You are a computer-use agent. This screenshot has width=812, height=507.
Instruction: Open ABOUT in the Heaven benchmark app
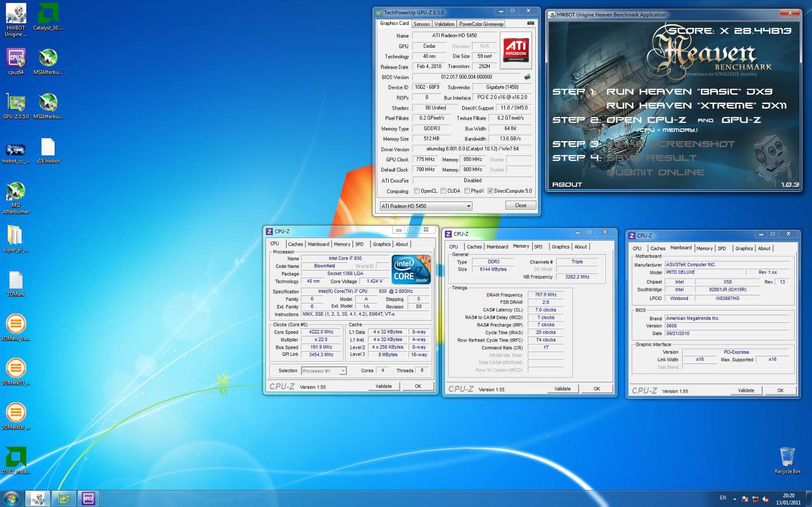567,185
